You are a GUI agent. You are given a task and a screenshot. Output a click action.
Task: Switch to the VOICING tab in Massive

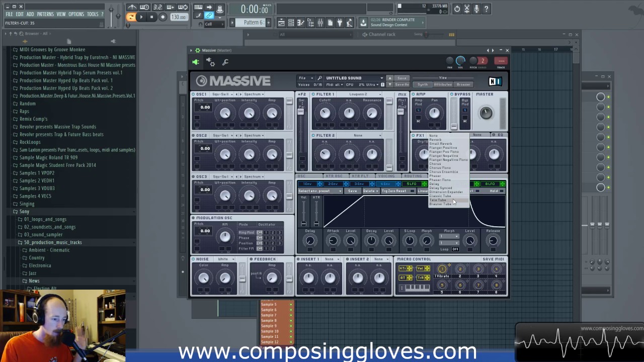386,176
